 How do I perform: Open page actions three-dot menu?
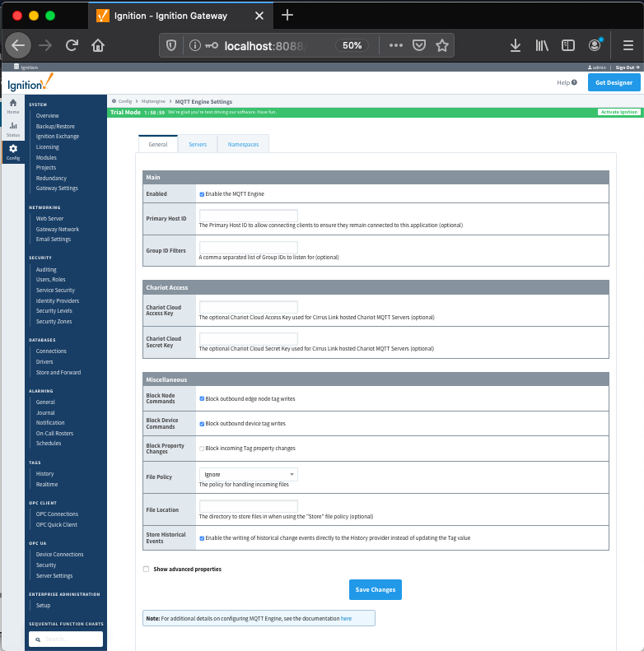coord(395,44)
